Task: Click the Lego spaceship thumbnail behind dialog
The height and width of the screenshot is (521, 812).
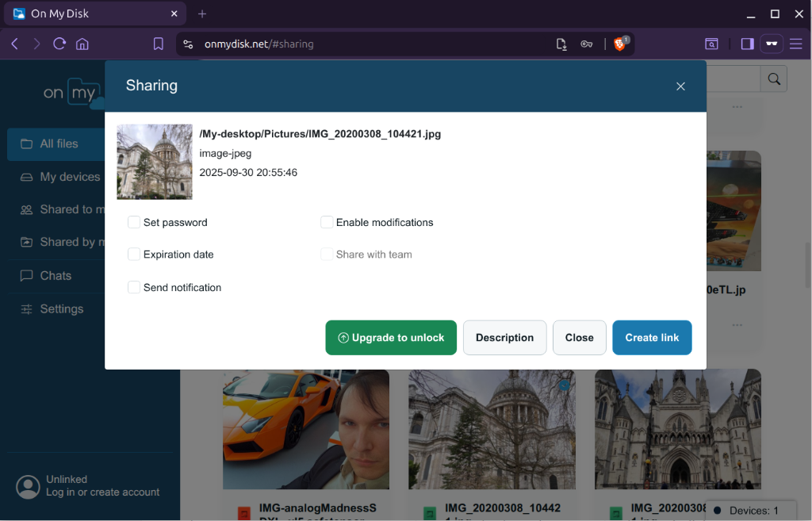Action: pos(733,211)
